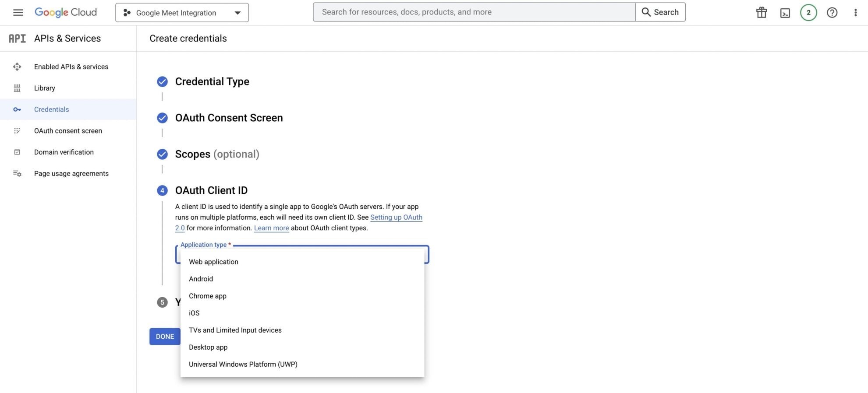Open notifications badge showing 2

click(808, 12)
